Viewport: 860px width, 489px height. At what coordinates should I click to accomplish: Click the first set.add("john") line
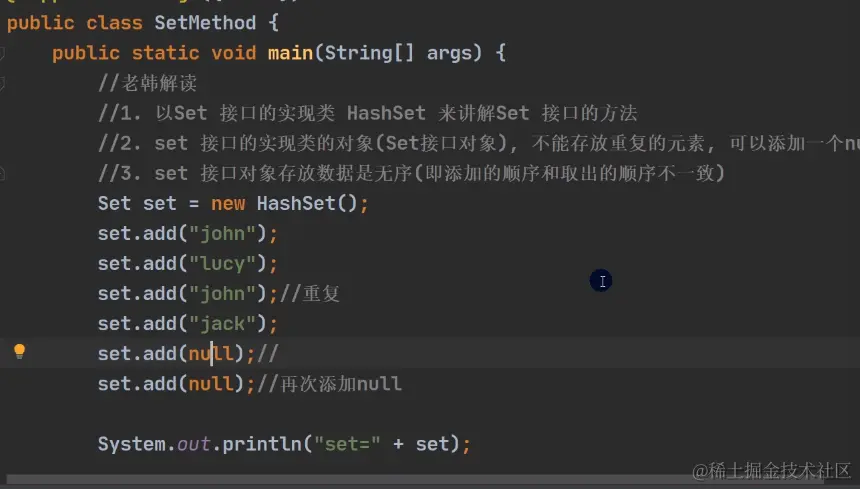[188, 234]
